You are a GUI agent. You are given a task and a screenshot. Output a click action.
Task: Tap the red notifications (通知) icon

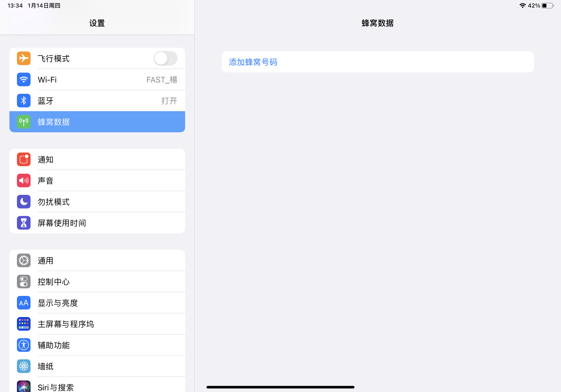click(x=24, y=159)
